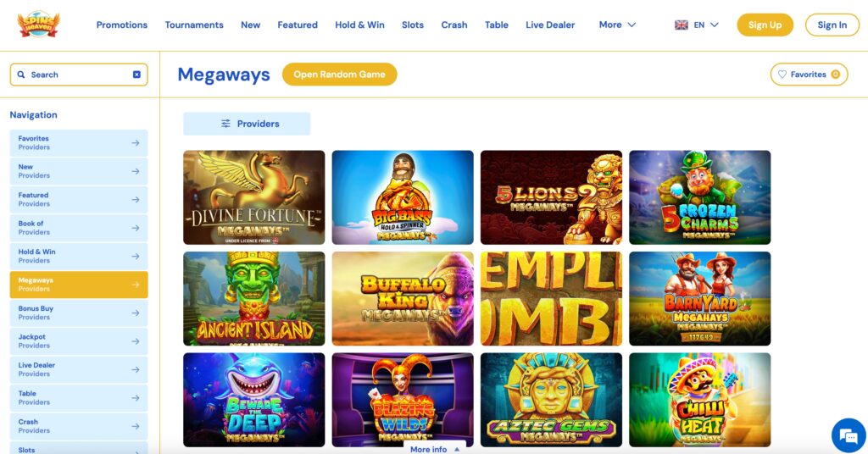Click the Sign Up button
The height and width of the screenshot is (454, 868).
point(765,25)
